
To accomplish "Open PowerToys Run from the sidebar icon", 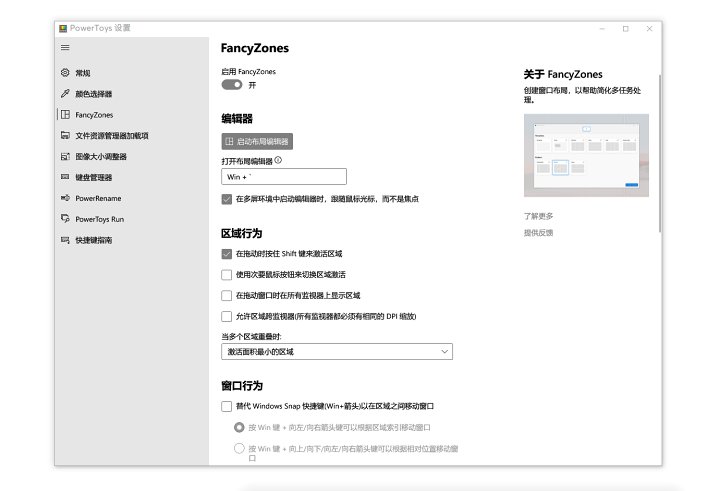I will 66,219.
